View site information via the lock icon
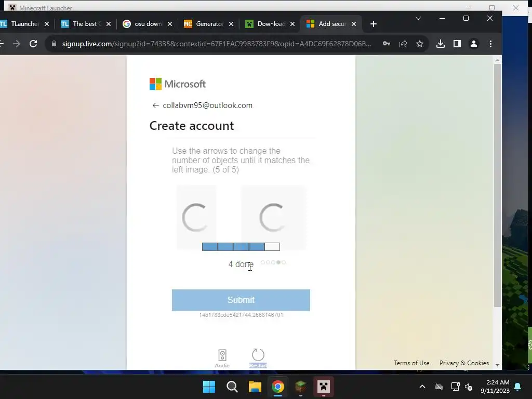 (x=54, y=44)
